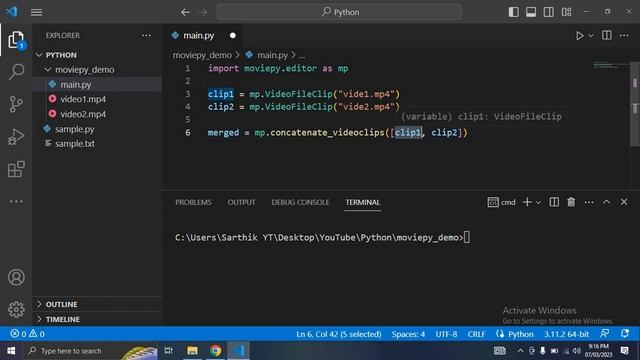This screenshot has height=360, width=640.
Task: Open the Extensions view
Action: point(16,169)
